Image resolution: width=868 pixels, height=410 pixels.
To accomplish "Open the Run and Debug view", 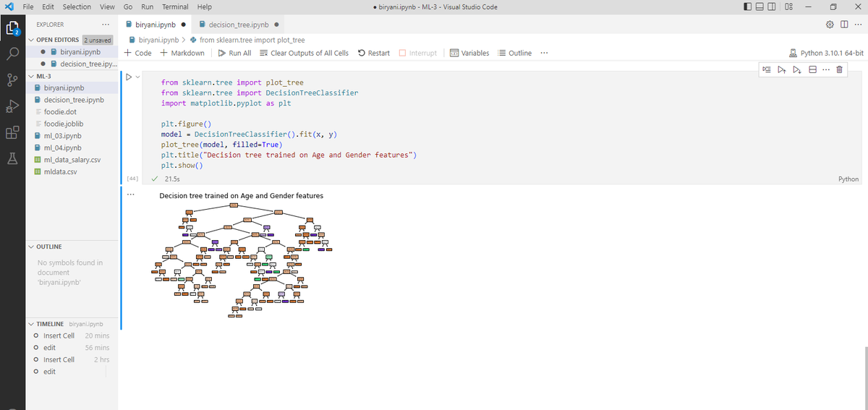I will [x=12, y=107].
